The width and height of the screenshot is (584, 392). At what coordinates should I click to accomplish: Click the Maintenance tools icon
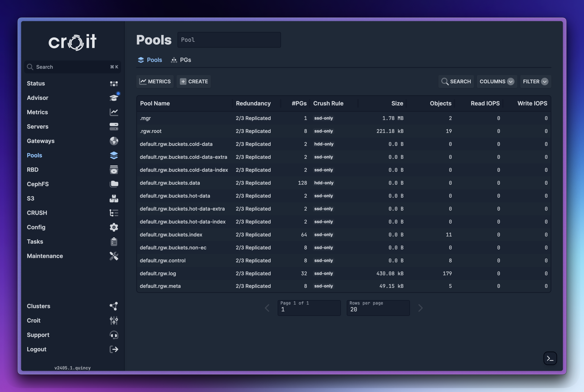coord(114,256)
